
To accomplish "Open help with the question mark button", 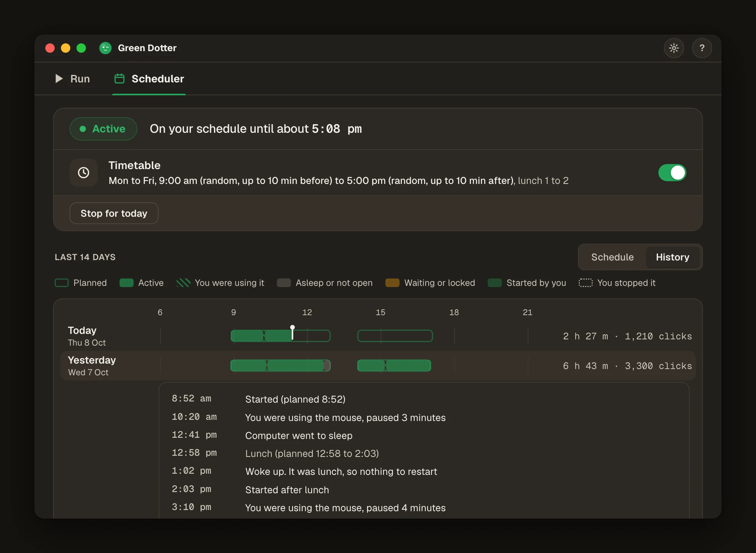I will click(702, 48).
